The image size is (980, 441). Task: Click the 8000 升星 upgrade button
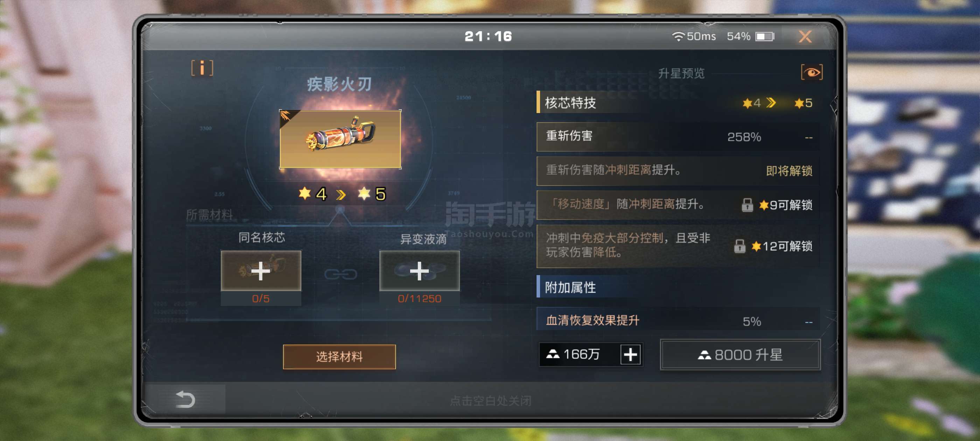tap(740, 355)
